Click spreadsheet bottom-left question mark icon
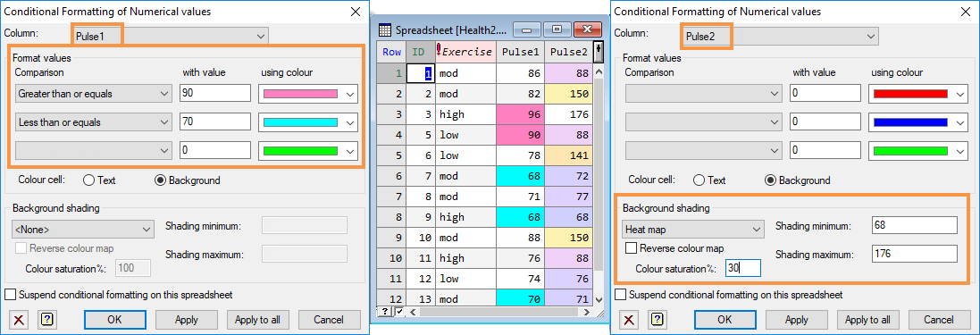The image size is (980, 335). tap(385, 311)
